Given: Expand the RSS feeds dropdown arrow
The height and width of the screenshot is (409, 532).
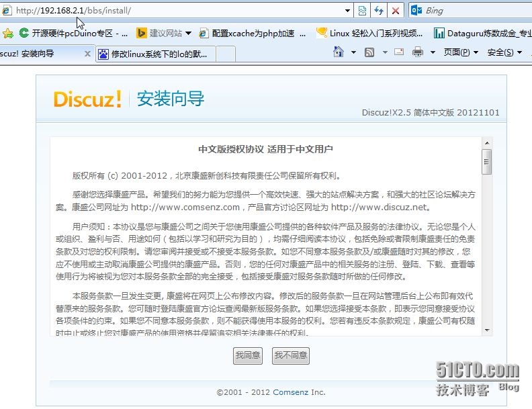Looking at the screenshot, I should 385,52.
